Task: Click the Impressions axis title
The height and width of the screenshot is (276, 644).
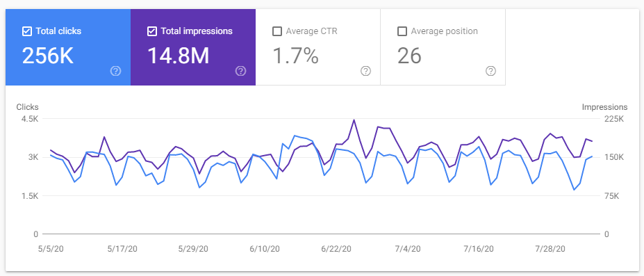Action: click(x=604, y=107)
